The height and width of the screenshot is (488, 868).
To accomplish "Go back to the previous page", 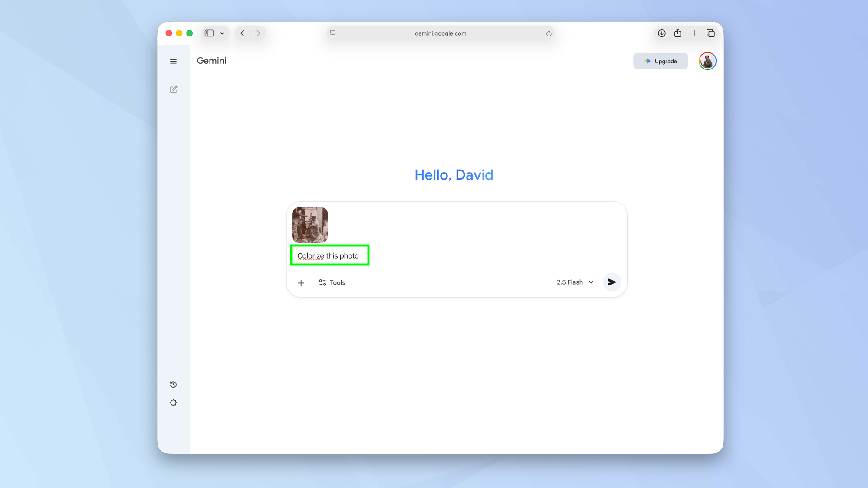I will point(242,33).
